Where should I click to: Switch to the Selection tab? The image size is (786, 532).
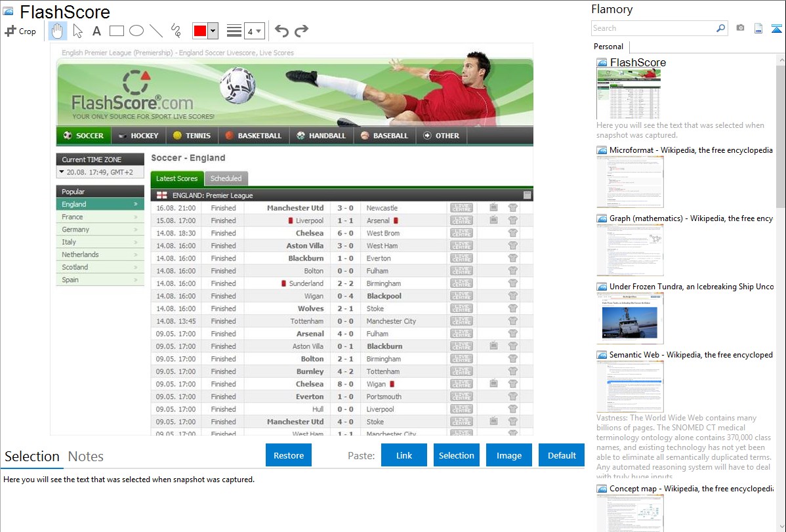(x=32, y=457)
